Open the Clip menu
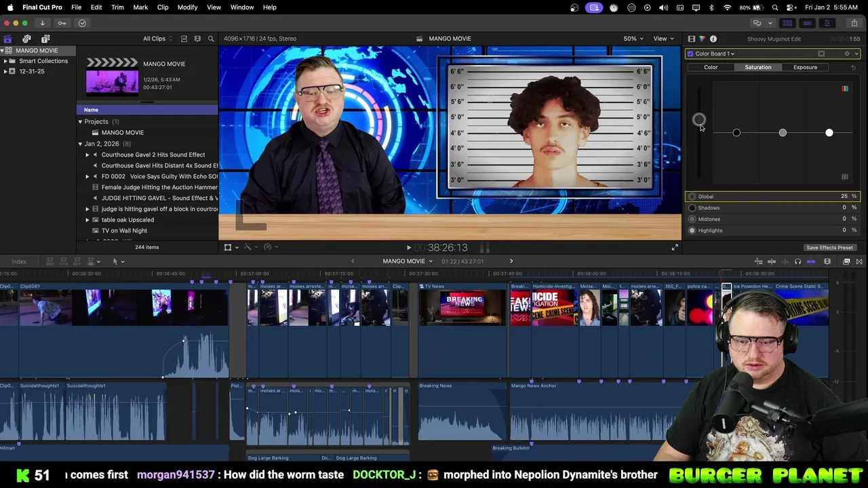868x488 pixels. (x=163, y=7)
